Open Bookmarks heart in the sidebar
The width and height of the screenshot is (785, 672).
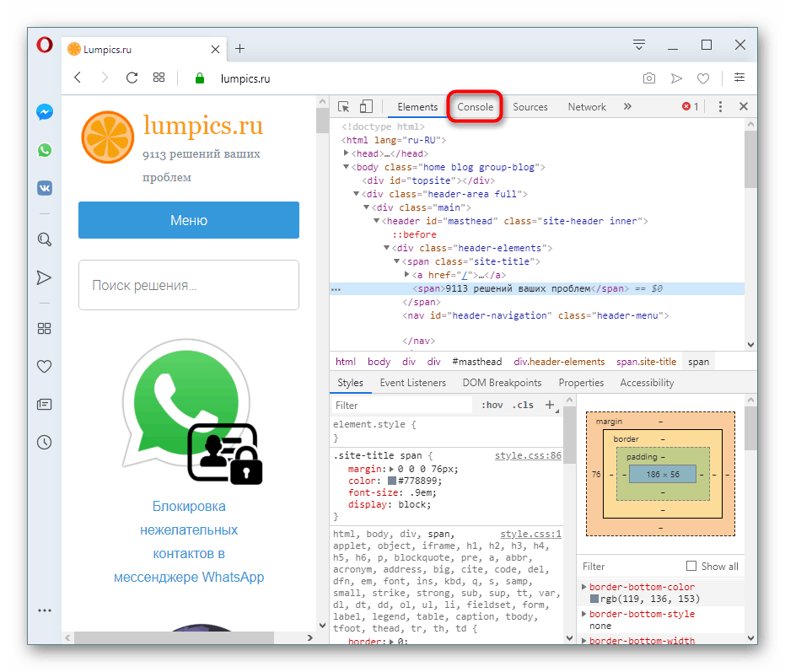click(45, 367)
